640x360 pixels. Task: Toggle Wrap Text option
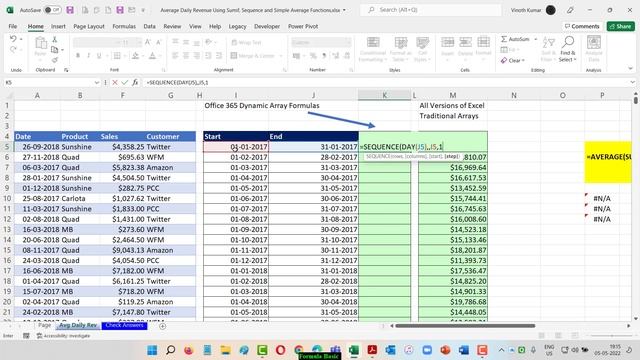tap(246, 42)
